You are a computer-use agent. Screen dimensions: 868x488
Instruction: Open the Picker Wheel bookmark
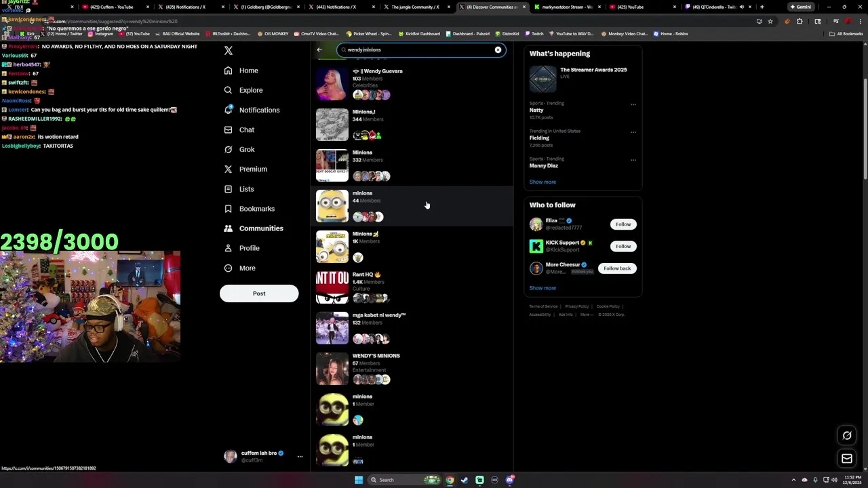click(368, 33)
